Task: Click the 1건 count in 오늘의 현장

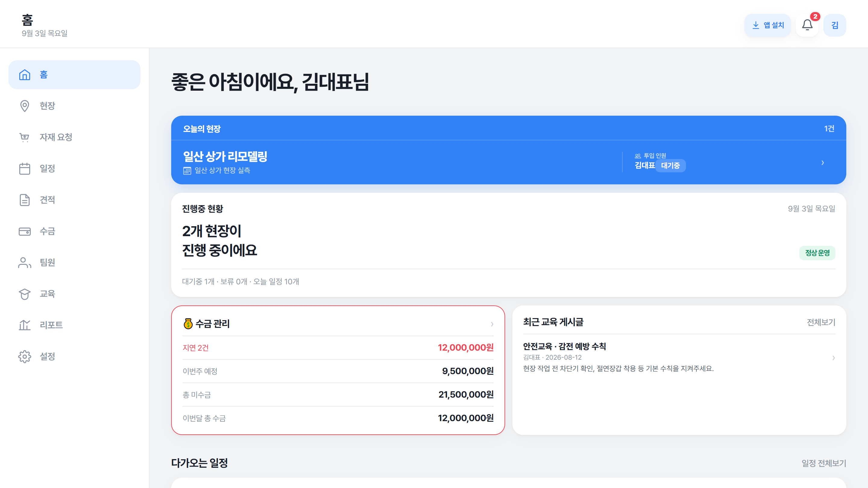Action: point(829,128)
